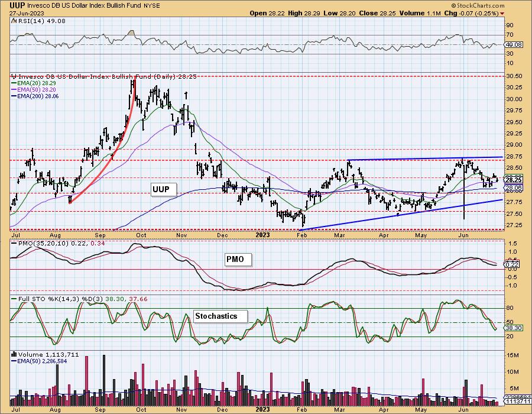Click the Stochastics annotation box
532x414 pixels.
(220, 316)
